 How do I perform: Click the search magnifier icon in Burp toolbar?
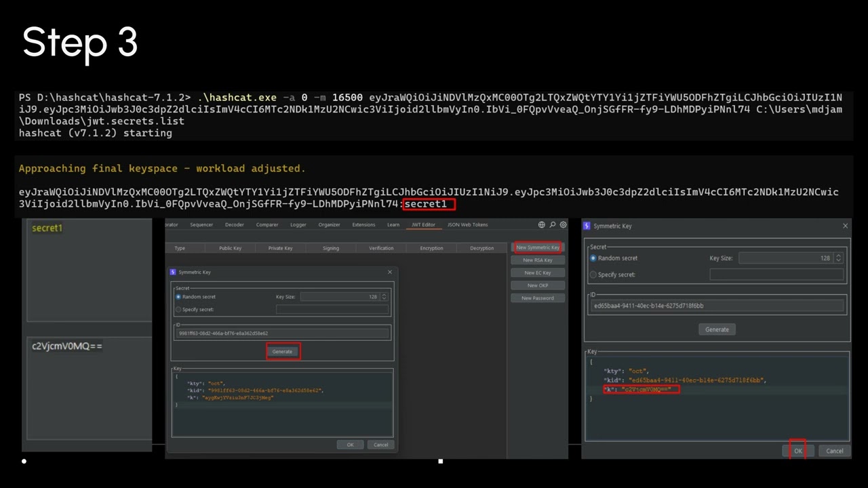(553, 225)
